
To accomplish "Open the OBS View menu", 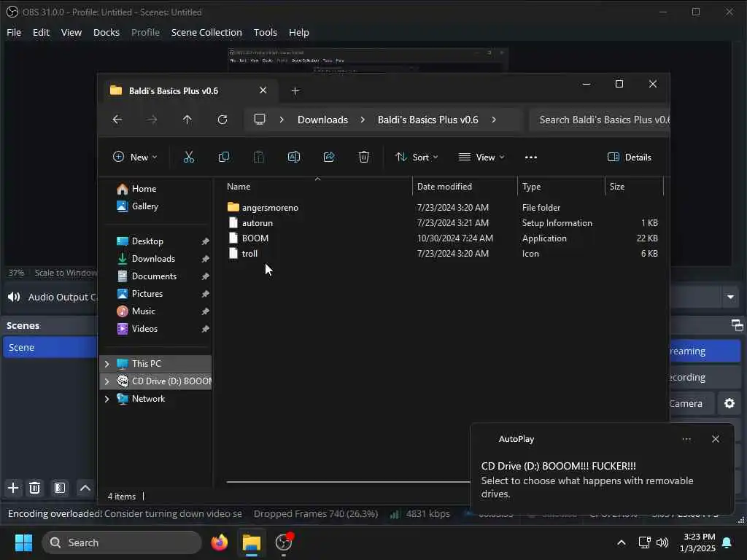I will 71,32.
